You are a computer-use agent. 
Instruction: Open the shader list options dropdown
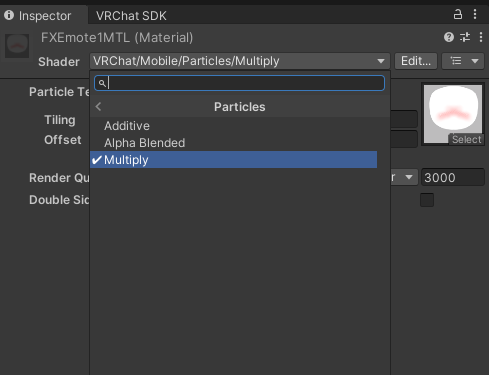point(463,61)
